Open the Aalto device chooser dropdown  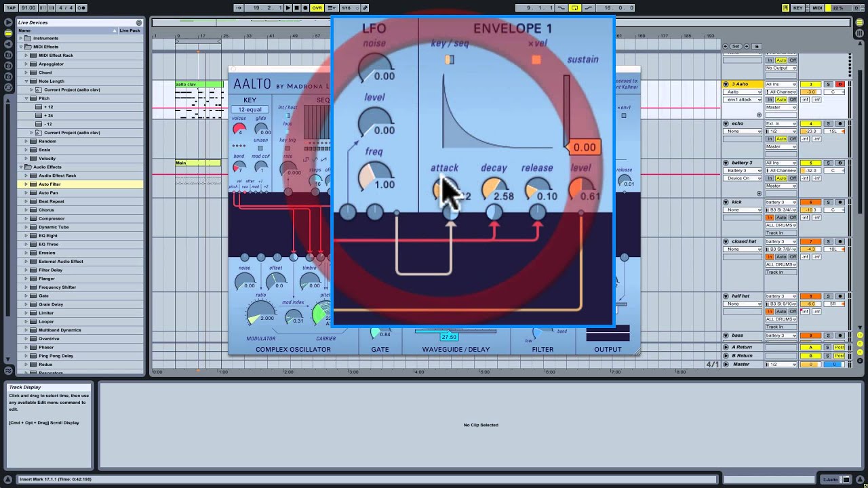pyautogui.click(x=743, y=92)
